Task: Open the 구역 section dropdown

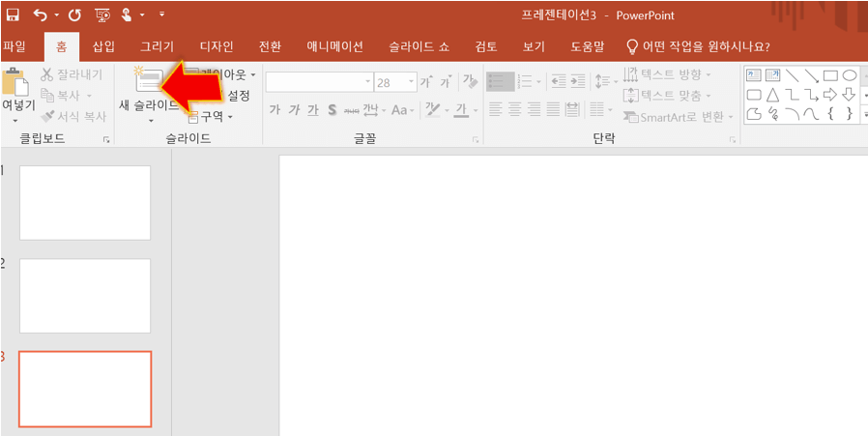Action: tap(211, 116)
